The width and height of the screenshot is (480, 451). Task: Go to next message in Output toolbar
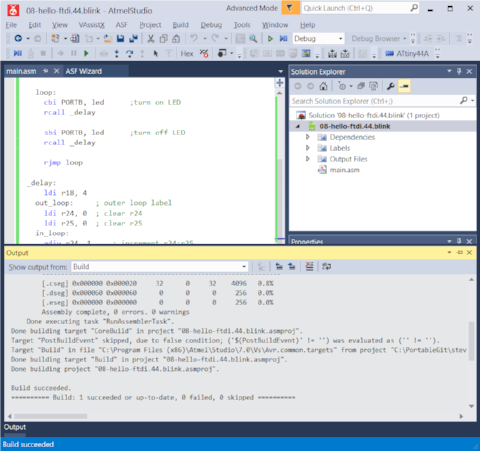pyautogui.click(x=292, y=267)
